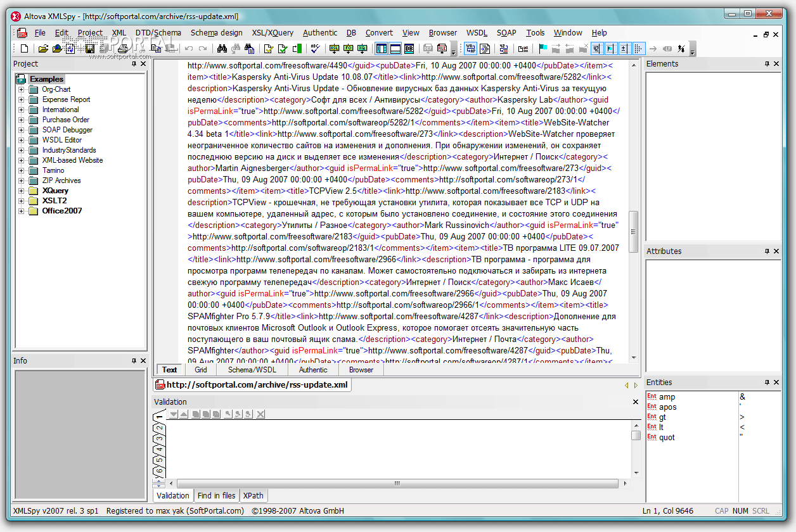Switch to the Grid view tab
This screenshot has width=796, height=532.
[201, 370]
